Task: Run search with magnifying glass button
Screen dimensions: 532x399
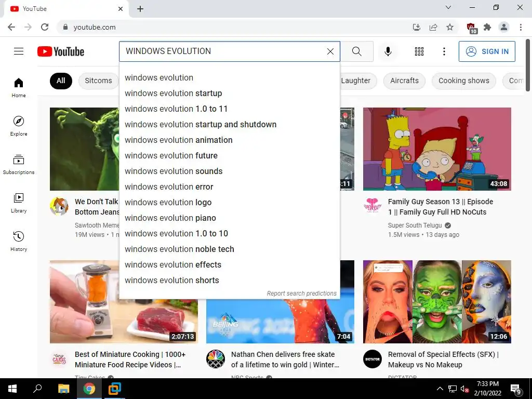Action: 356,51
